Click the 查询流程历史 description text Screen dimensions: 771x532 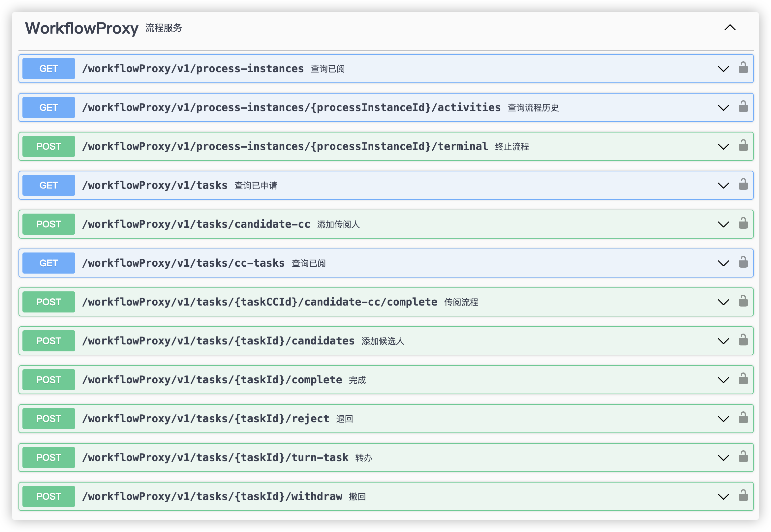coord(533,108)
